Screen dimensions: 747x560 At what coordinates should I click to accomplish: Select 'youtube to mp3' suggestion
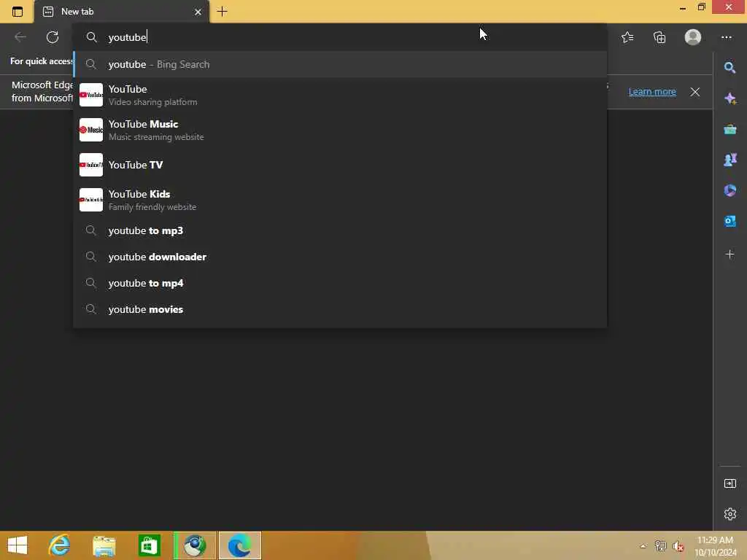click(x=340, y=230)
